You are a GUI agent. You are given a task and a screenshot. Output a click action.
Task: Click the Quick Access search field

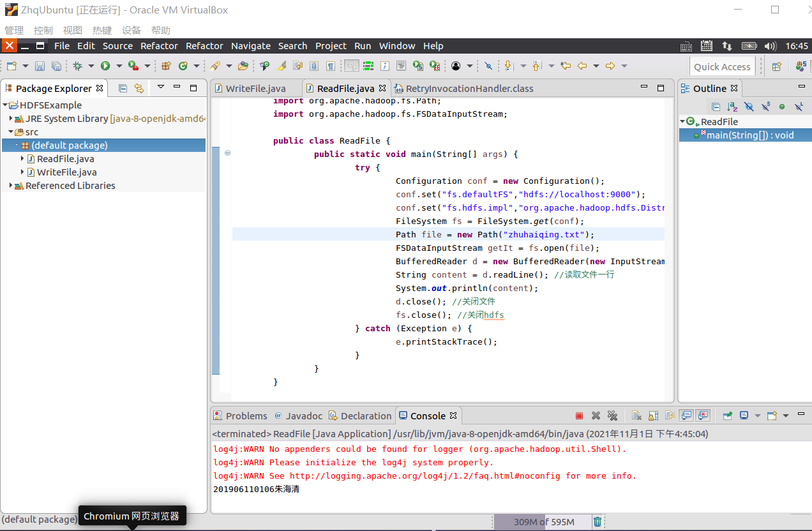tap(722, 66)
